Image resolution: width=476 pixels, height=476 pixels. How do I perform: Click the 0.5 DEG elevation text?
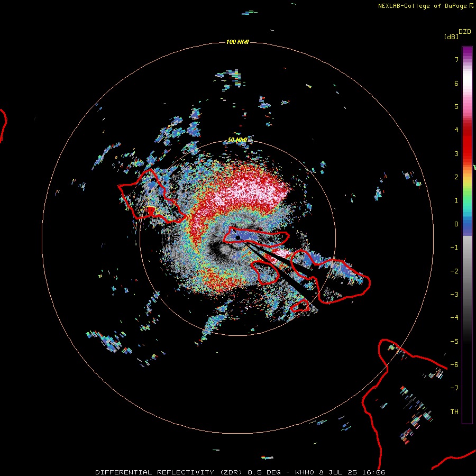[264, 472]
